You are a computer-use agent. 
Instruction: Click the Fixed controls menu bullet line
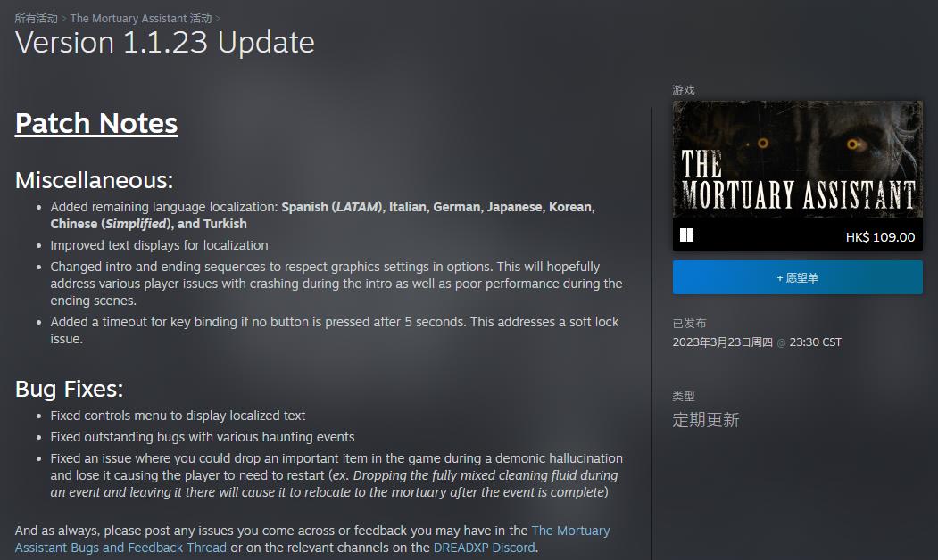pyautogui.click(x=178, y=416)
